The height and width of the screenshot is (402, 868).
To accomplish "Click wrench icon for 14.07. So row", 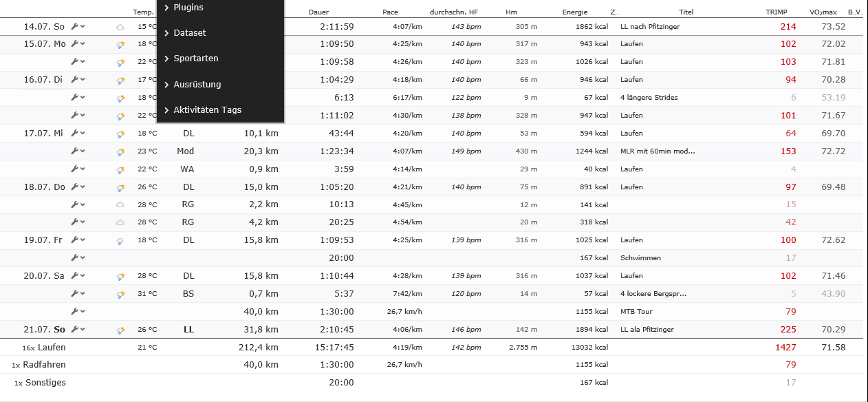I will 75,26.
